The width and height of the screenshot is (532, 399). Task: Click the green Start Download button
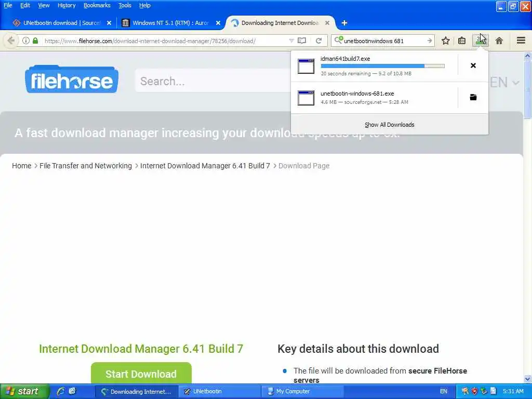click(x=141, y=374)
